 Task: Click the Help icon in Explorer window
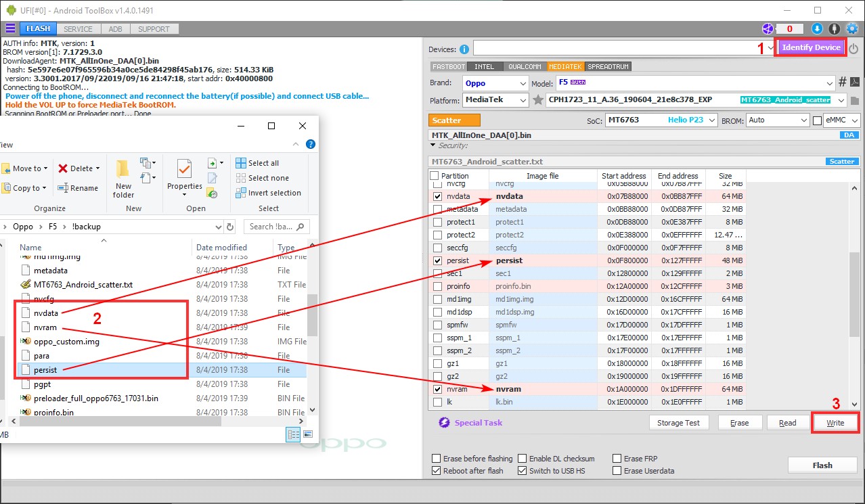[x=311, y=144]
